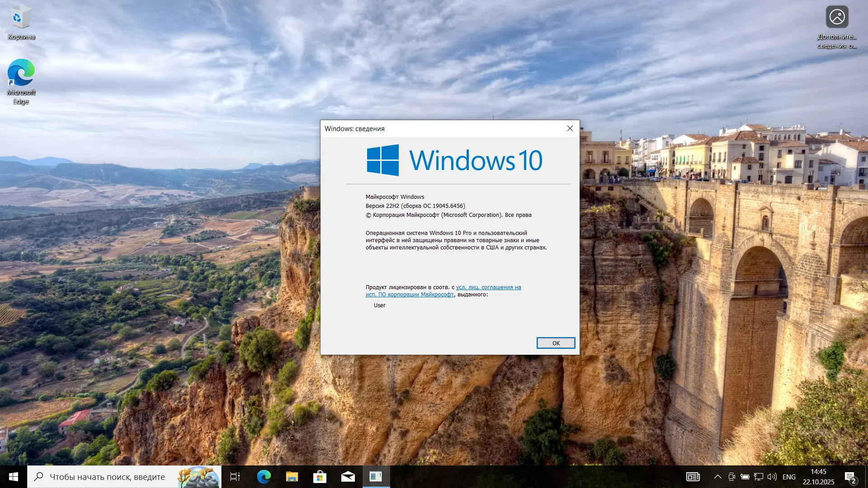Open the News and interests widget
This screenshot has height=488, width=868.
pos(693,477)
